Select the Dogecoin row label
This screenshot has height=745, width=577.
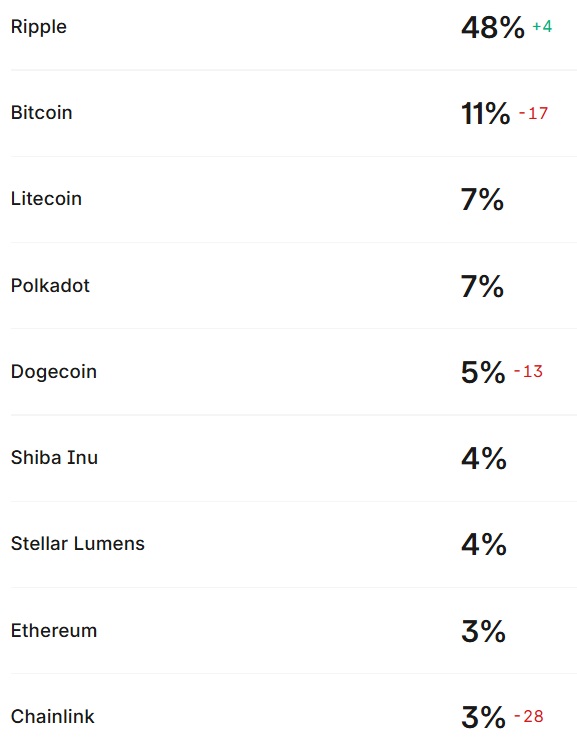(54, 372)
